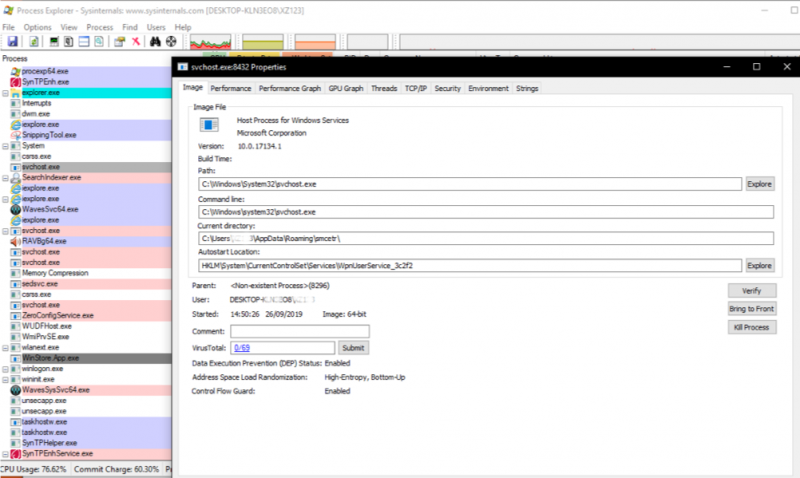Collapse the System tree node
Viewport: 800px width, 478px height.
coord(5,146)
